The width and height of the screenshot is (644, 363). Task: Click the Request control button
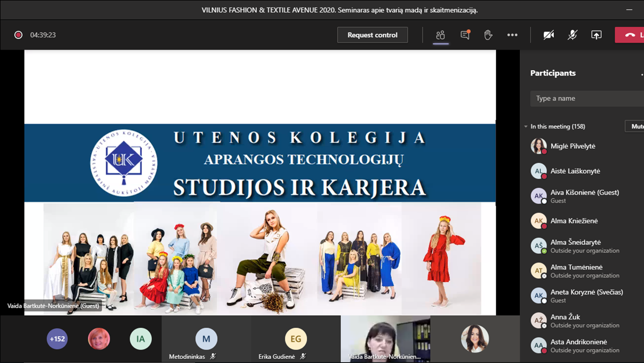tap(372, 35)
